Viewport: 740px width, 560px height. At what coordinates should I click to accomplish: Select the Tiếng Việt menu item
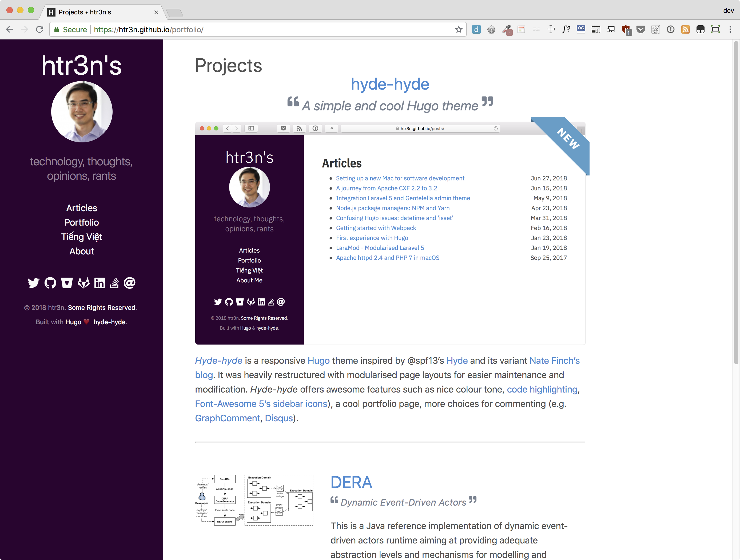82,237
